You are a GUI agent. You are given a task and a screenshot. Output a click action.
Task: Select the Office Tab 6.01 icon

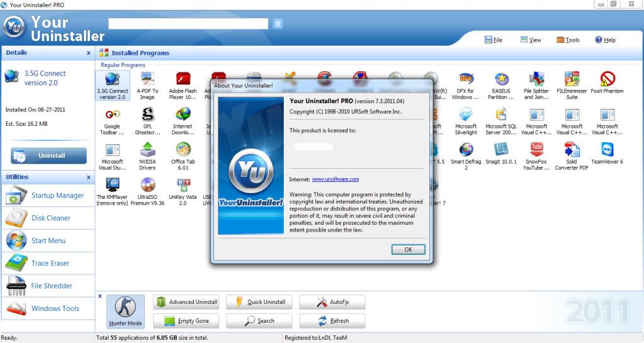pyautogui.click(x=183, y=156)
